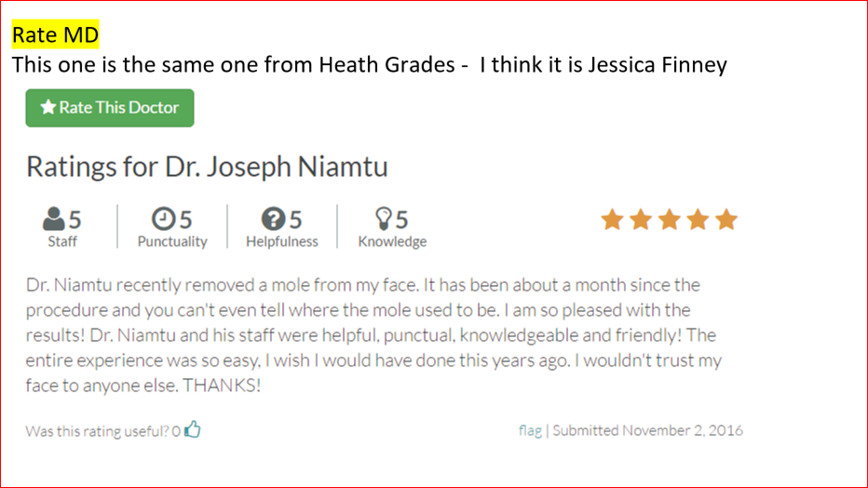This screenshot has height=488, width=868.
Task: Click the Staff person icon
Action: [54, 219]
